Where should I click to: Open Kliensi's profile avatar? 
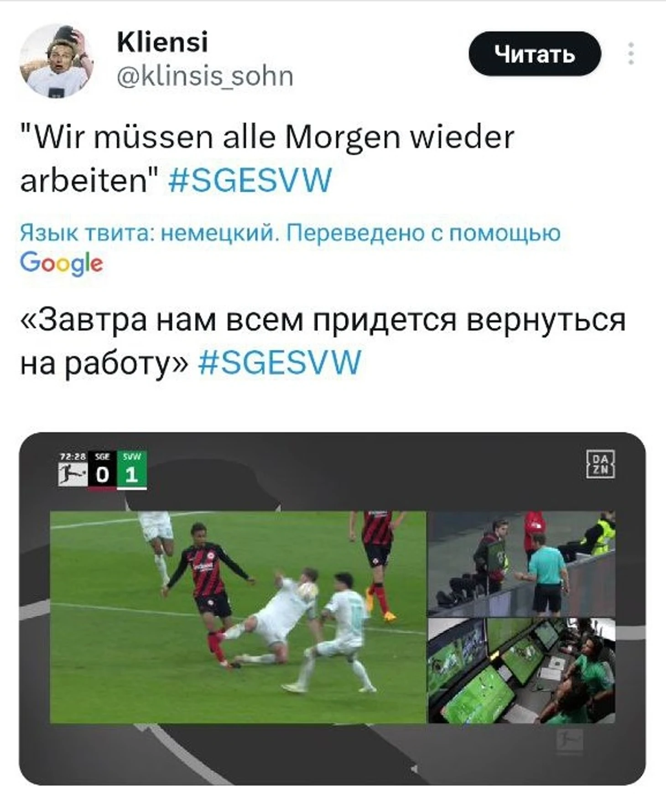click(x=57, y=61)
